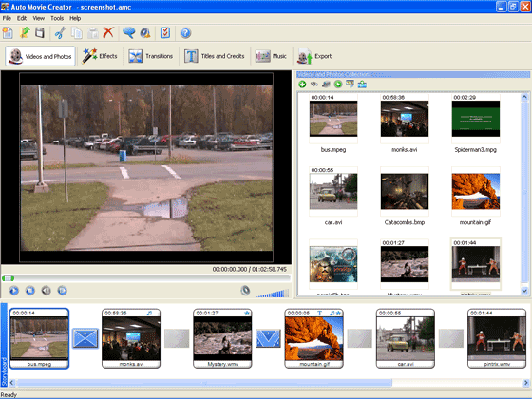The image size is (532, 399).
Task: Select the collection clip with 00:01:27 duration
Action: pyautogui.click(x=405, y=264)
